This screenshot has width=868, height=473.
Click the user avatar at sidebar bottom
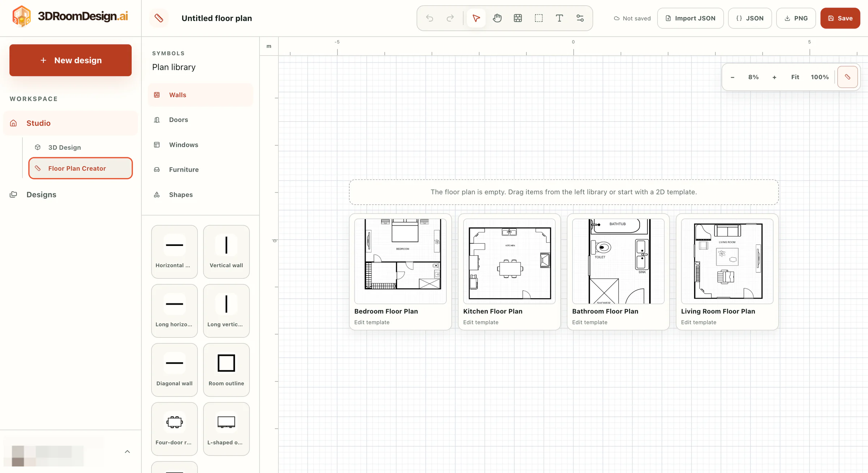tap(18, 456)
